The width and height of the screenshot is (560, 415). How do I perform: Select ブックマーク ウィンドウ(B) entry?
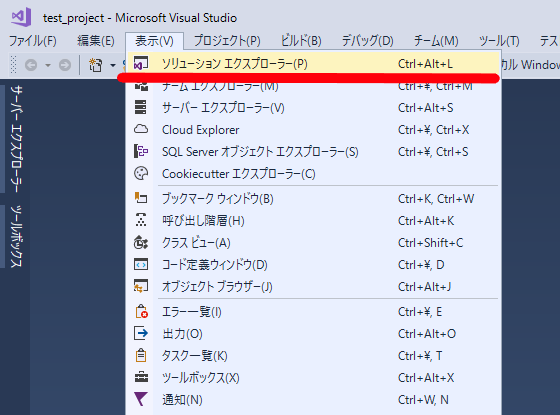pos(314,199)
